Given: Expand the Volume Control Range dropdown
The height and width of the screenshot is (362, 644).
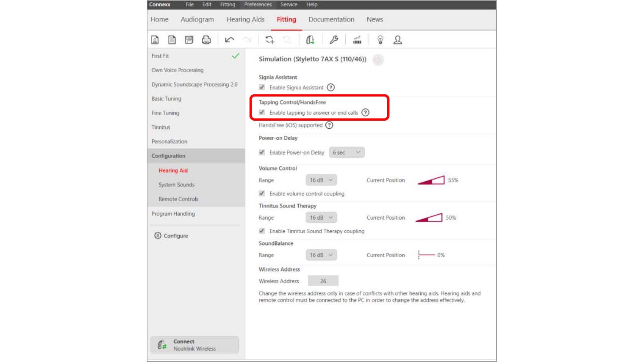Looking at the screenshot, I should [x=321, y=180].
